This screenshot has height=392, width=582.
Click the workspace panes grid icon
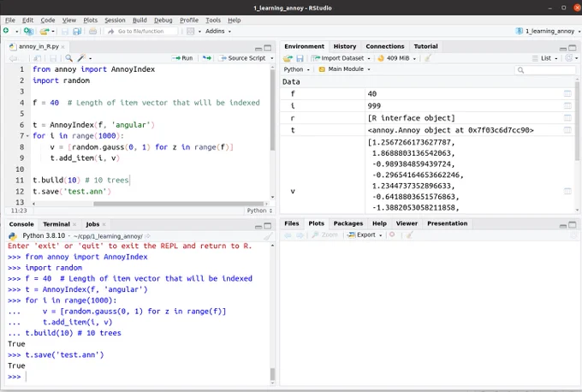pos(190,31)
